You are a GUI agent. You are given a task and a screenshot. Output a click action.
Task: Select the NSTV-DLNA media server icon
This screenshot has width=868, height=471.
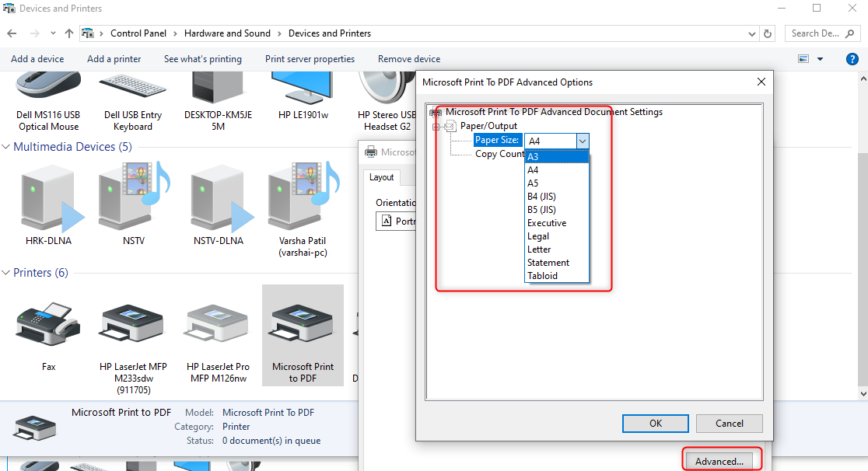point(218,206)
